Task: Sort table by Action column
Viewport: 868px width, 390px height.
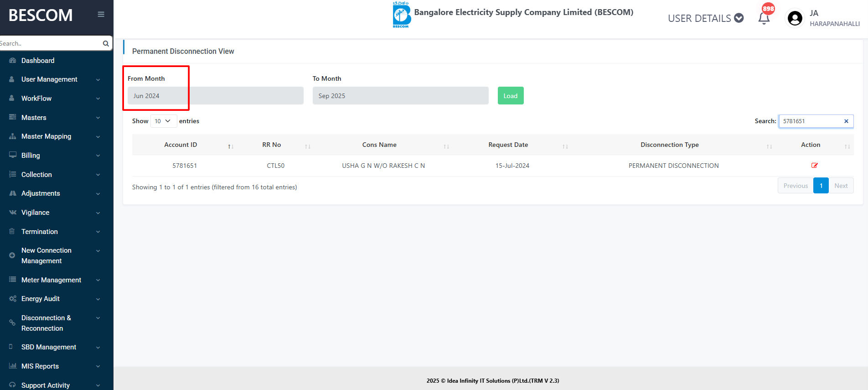Action: pos(847,146)
